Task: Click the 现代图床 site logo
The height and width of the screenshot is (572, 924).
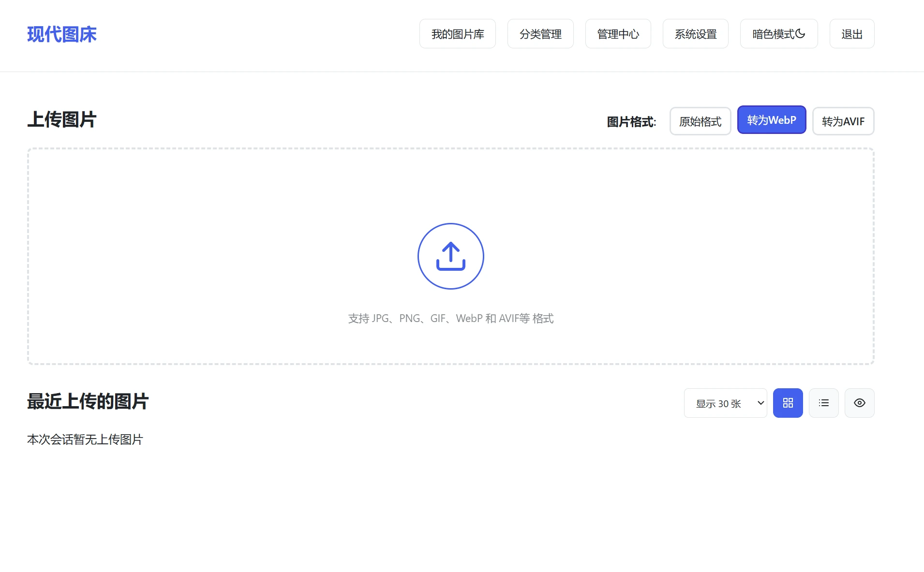Action: pos(61,34)
